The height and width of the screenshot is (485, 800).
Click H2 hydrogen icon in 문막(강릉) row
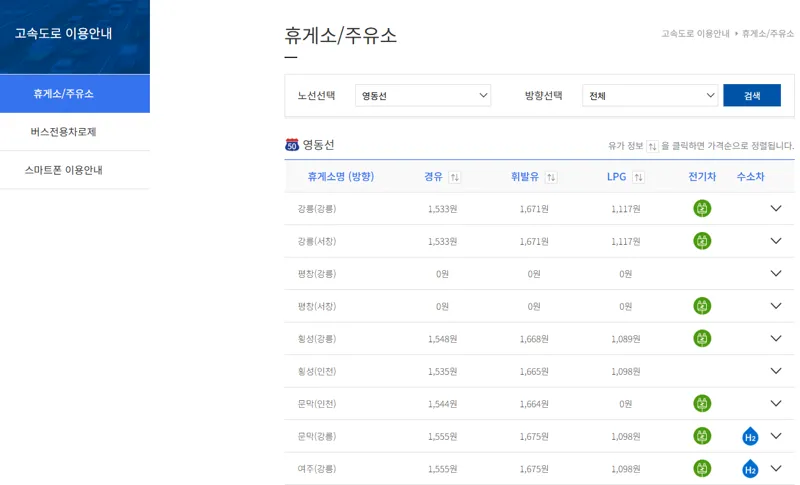point(750,437)
